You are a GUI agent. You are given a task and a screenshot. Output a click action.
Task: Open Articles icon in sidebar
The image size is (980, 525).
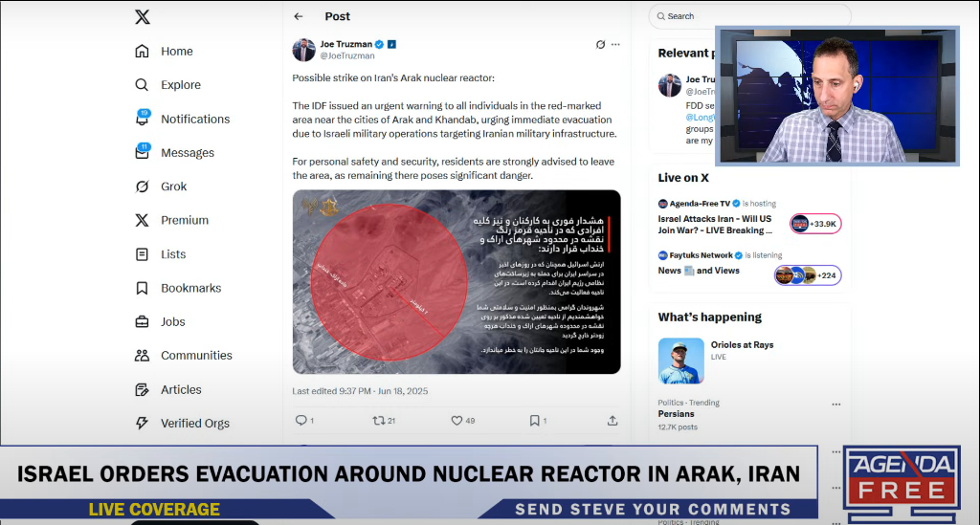pyautogui.click(x=142, y=389)
